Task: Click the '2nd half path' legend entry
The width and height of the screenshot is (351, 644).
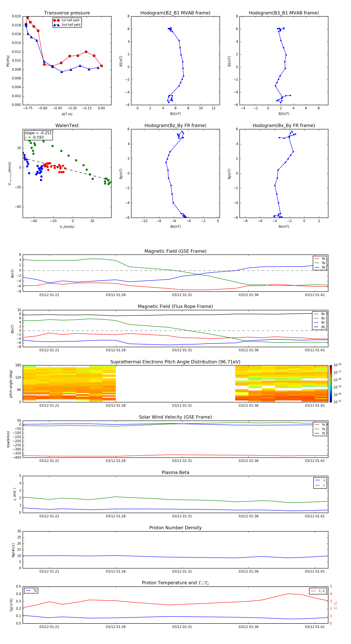Action: 67,25
